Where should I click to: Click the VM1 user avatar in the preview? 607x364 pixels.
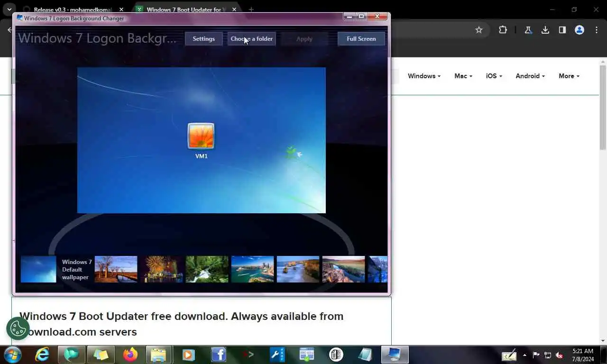pos(201,136)
